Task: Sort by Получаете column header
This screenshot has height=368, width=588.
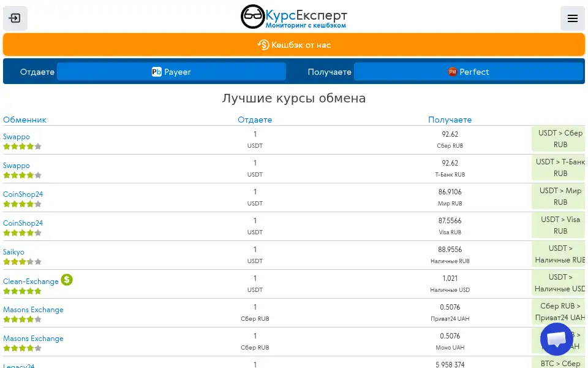Action: [450, 120]
